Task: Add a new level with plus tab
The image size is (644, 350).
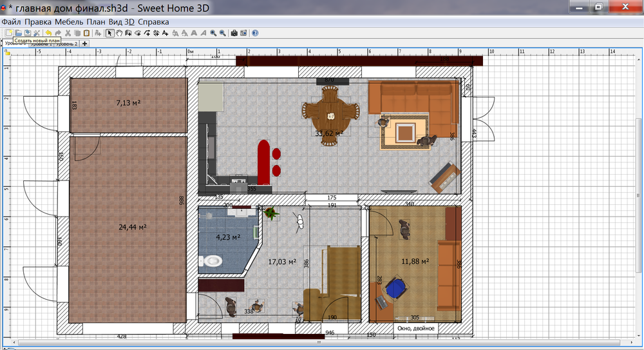Action: (x=84, y=43)
